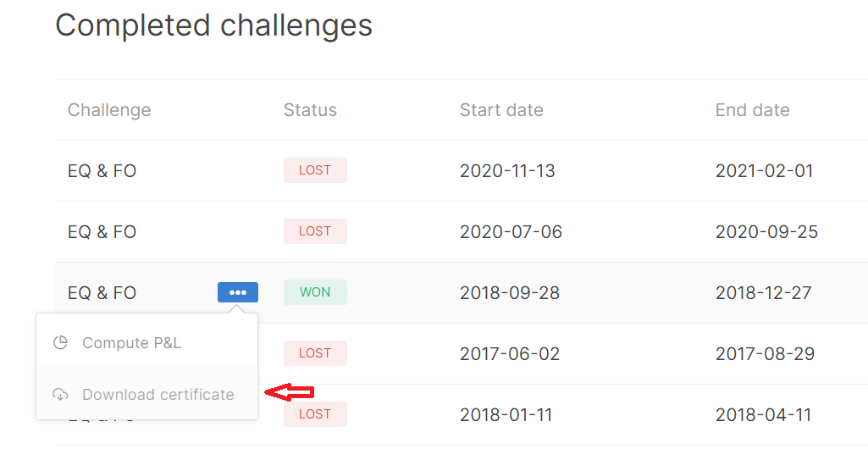The image size is (868, 449).
Task: Click LOST badge for 2020-07-06 challenge
Action: [x=315, y=231]
